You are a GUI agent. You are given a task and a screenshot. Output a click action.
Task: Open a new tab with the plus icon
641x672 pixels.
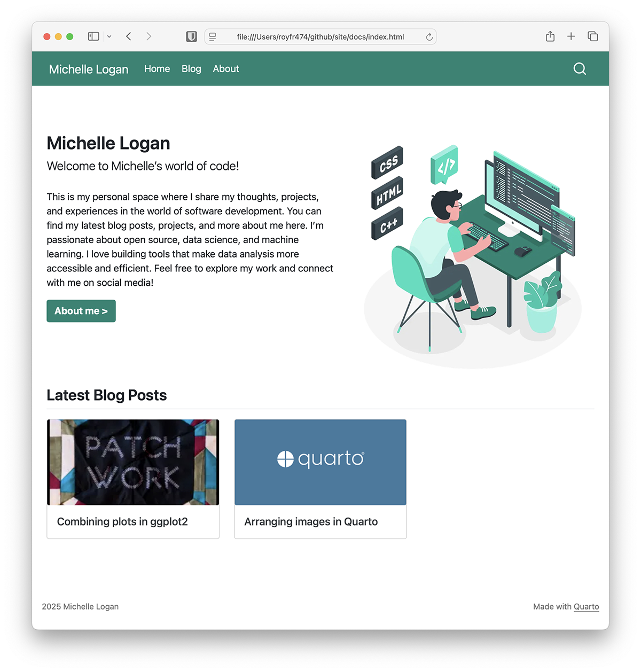tap(571, 36)
